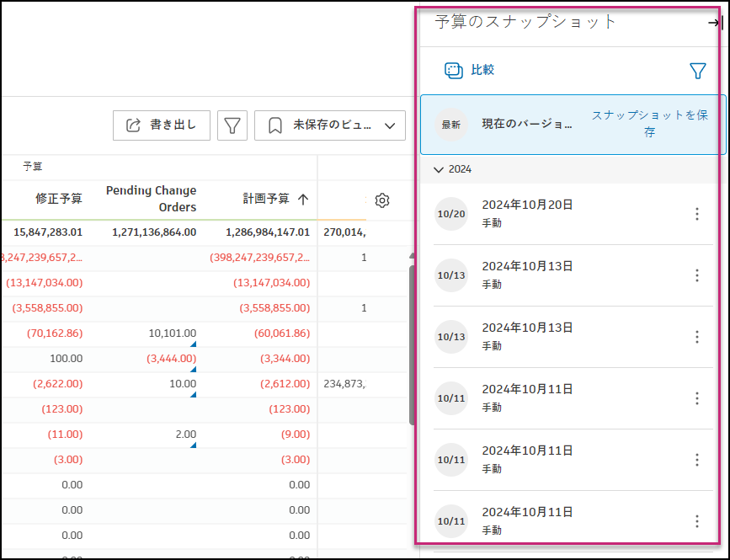Open the filter icon in the snapshot panel

[698, 71]
